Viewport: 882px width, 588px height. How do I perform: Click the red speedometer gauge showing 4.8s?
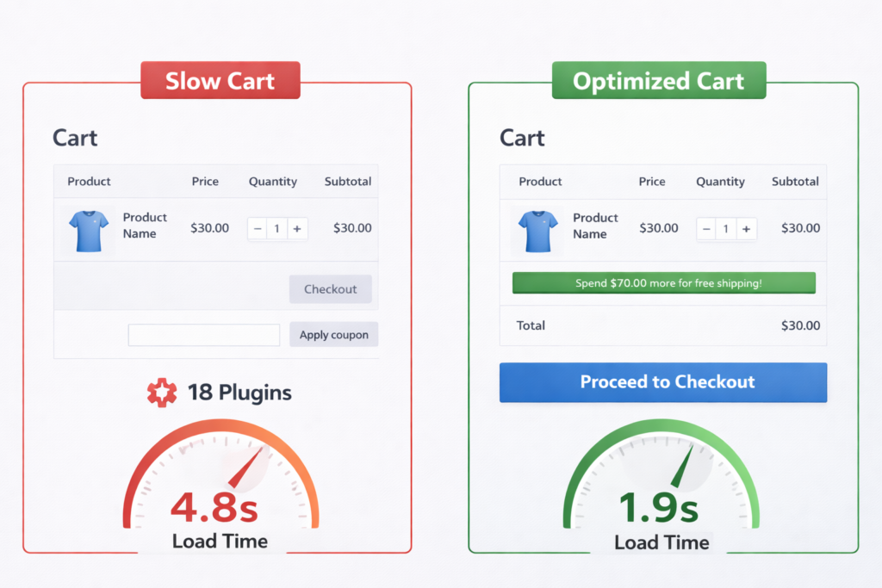click(x=219, y=482)
